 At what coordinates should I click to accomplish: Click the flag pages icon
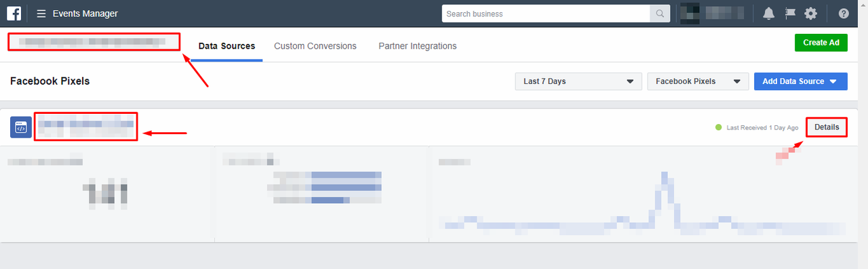pyautogui.click(x=790, y=14)
